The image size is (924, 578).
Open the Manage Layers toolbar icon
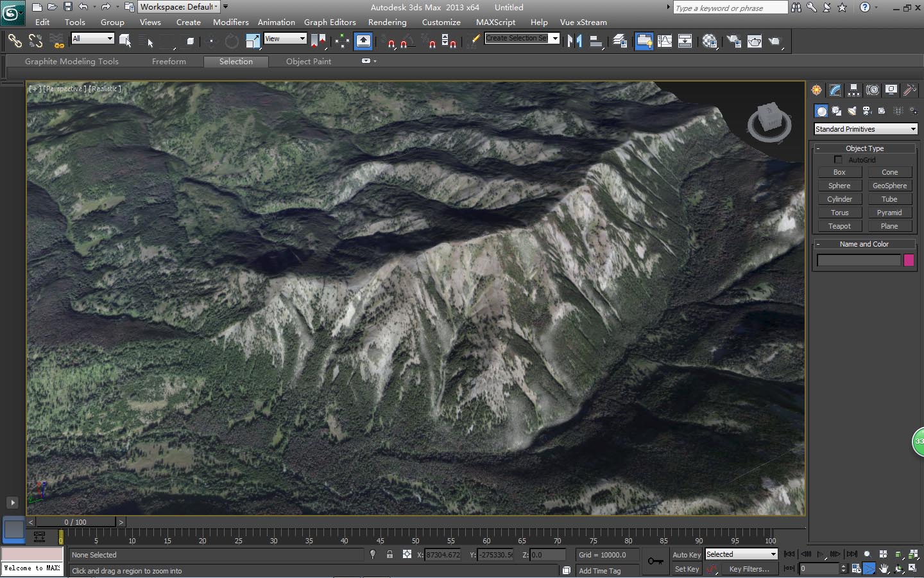coord(620,41)
